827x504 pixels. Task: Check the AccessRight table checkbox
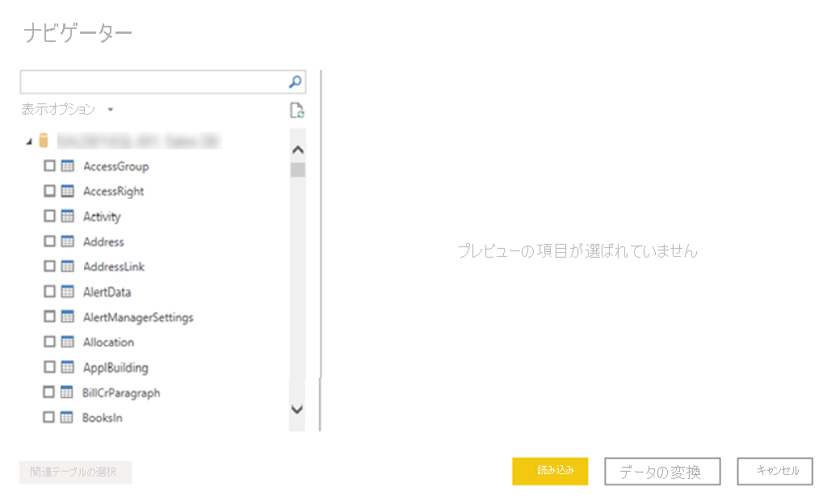pyautogui.click(x=49, y=191)
